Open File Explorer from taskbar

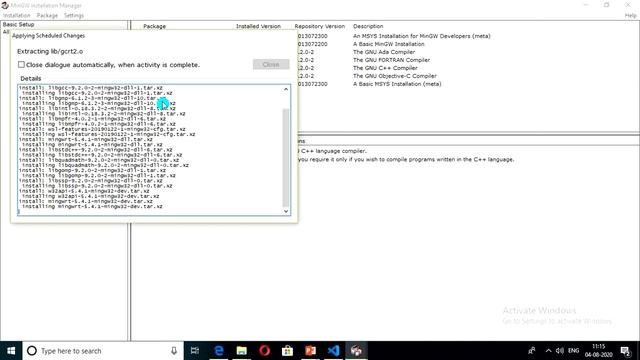click(242, 351)
